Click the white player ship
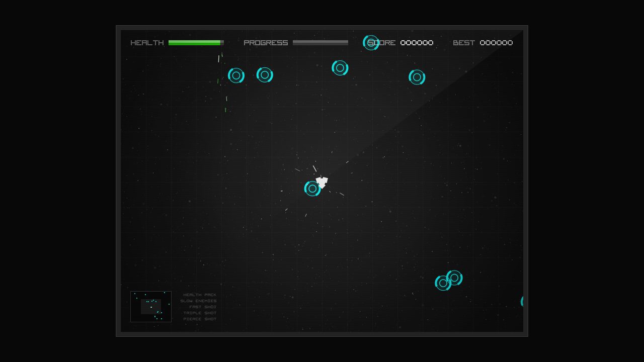The width and height of the screenshot is (644, 362). [322, 182]
